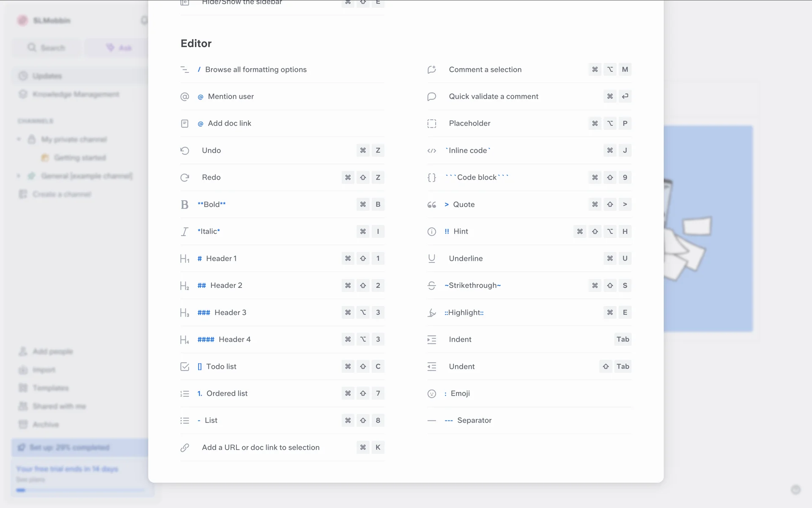Click the Redo arrow icon
Image resolution: width=812 pixels, height=508 pixels.
pyautogui.click(x=184, y=177)
